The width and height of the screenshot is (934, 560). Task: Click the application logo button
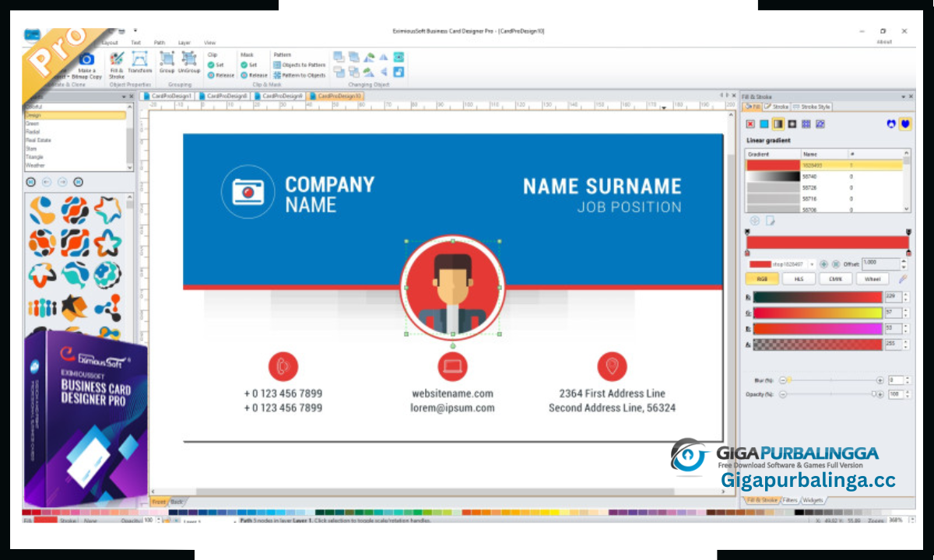[x=32, y=34]
